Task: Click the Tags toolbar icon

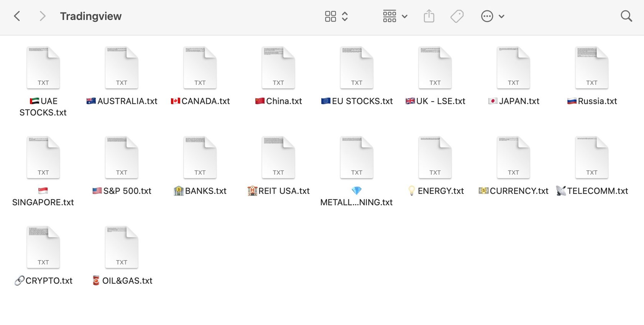Action: 457,16
